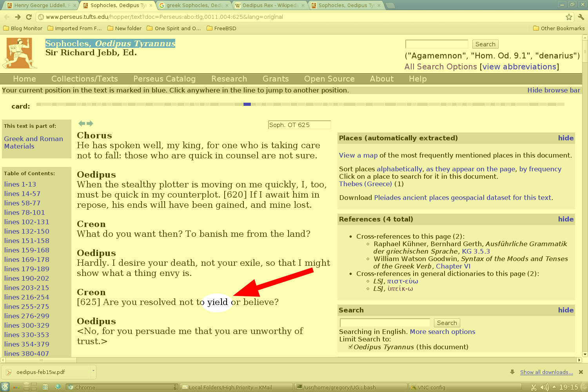Hide the References panel
The image size is (588, 392).
click(x=566, y=219)
